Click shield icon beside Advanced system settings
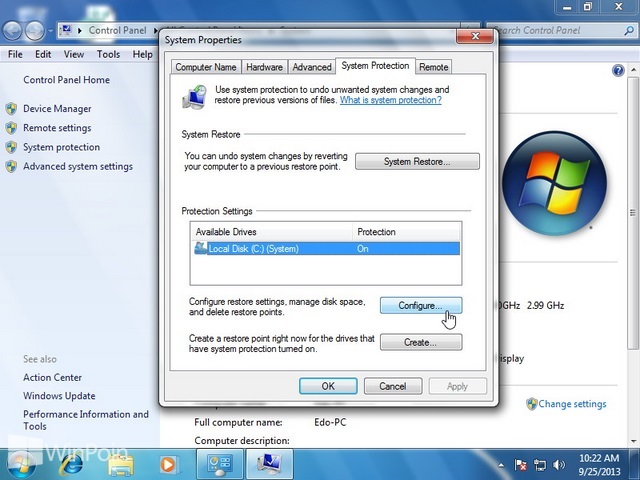640x480 pixels. pos(11,166)
